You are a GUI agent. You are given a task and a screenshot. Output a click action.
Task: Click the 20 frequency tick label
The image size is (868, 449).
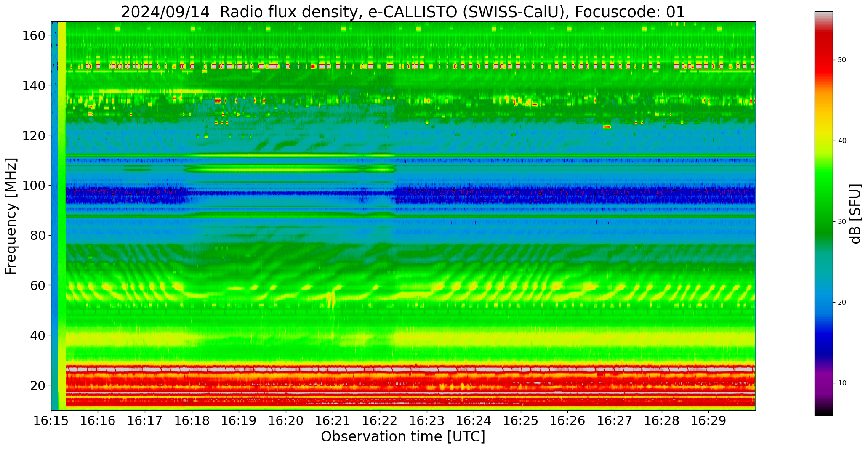37,385
